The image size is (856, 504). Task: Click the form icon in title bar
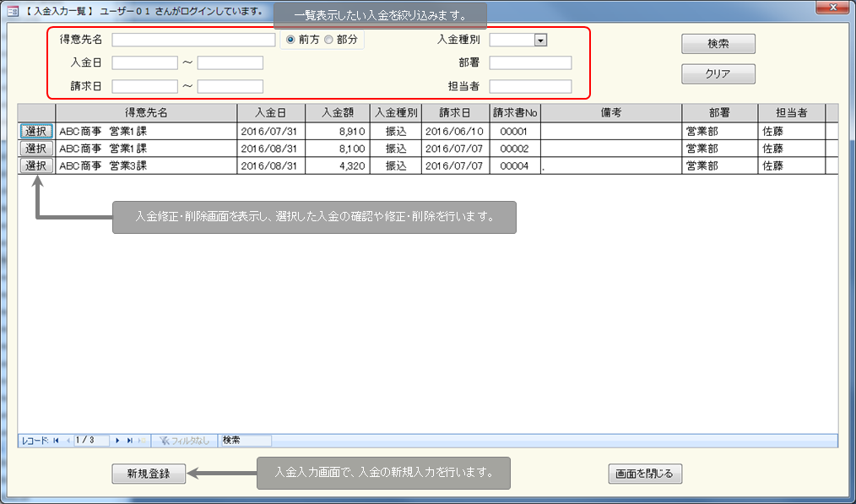coord(13,12)
